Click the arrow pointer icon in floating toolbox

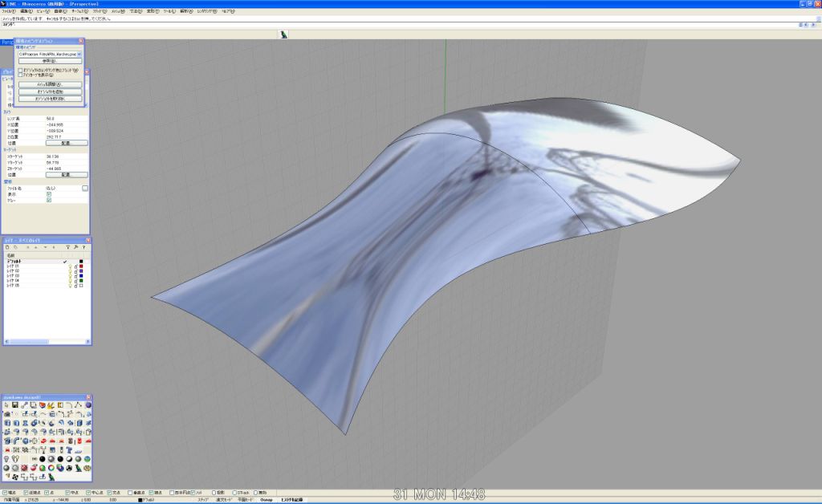point(6,405)
